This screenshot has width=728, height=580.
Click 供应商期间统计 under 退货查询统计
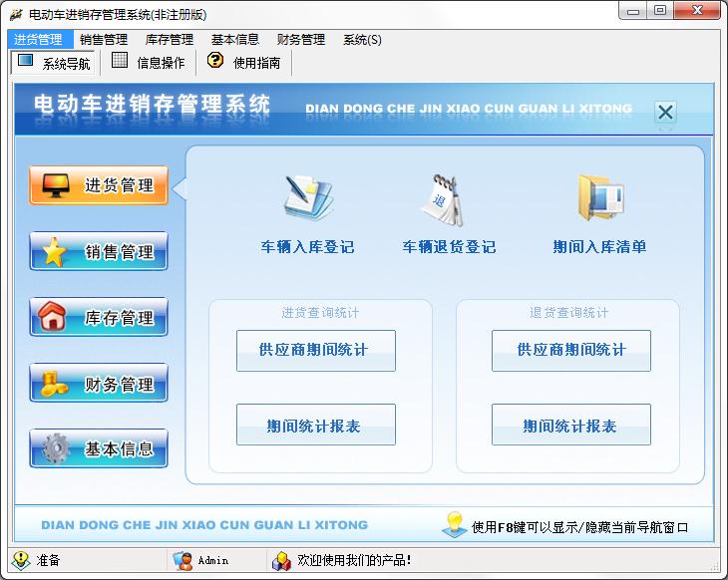[571, 351]
